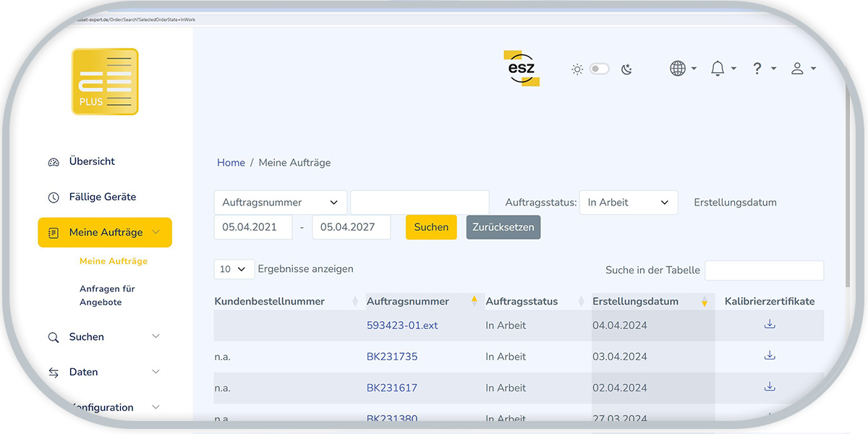
Task: Open the Auftragsstatus dropdown set to In Arbeit
Action: (x=628, y=202)
